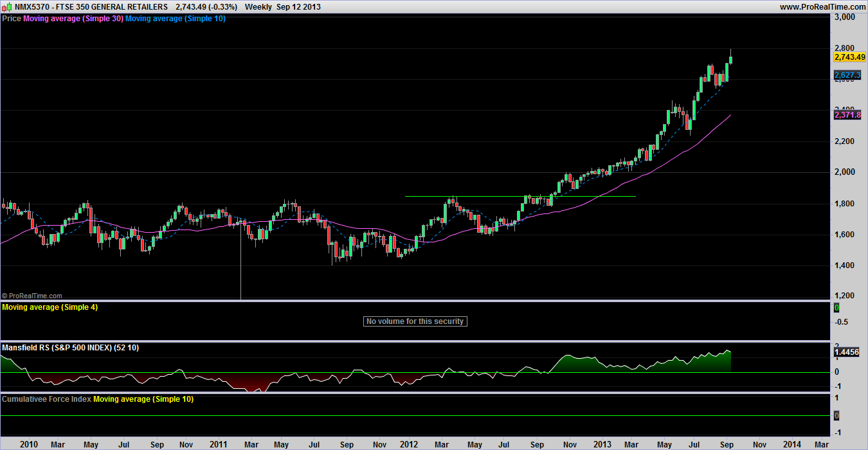Click the 2013 marker on the time axis
The image size is (868, 450).
[602, 444]
